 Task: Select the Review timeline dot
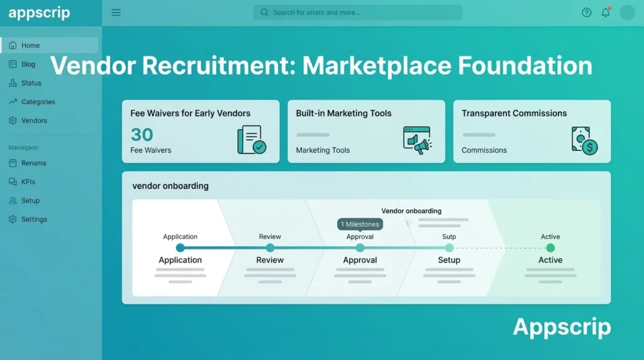(x=270, y=248)
